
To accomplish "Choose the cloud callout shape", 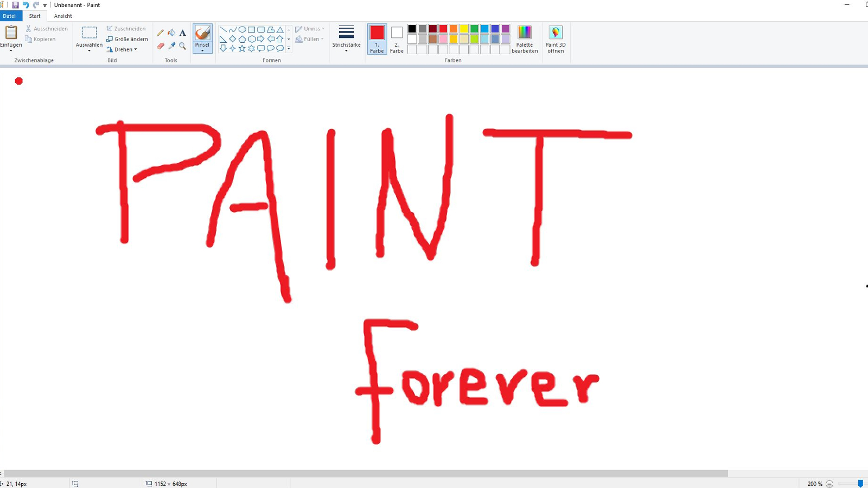I will pos(280,48).
